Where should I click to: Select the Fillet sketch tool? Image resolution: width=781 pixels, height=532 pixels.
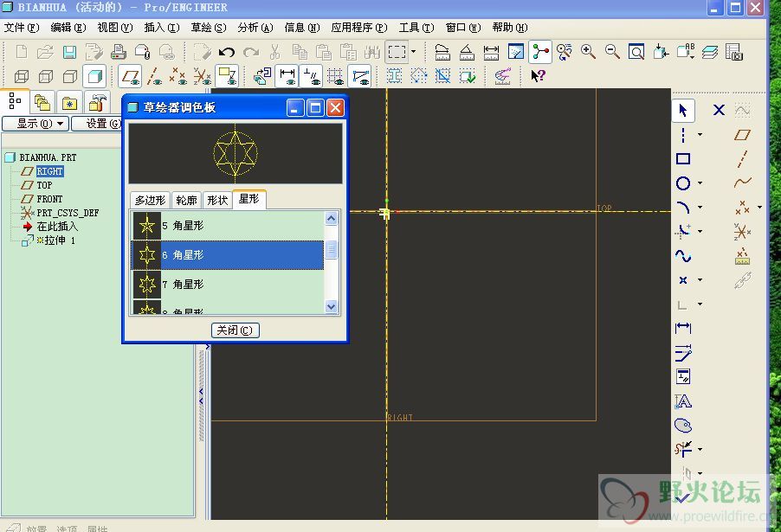683,232
